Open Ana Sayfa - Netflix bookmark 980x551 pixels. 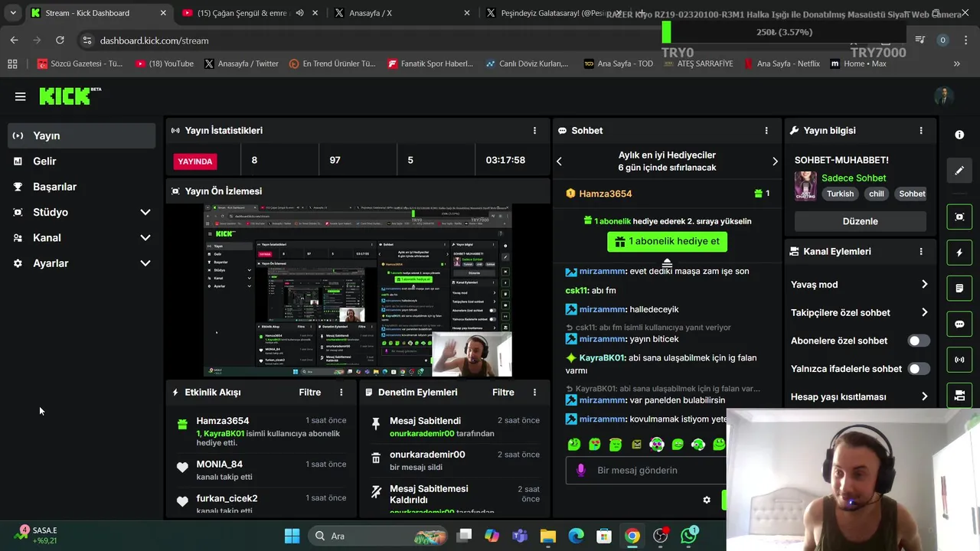point(781,64)
